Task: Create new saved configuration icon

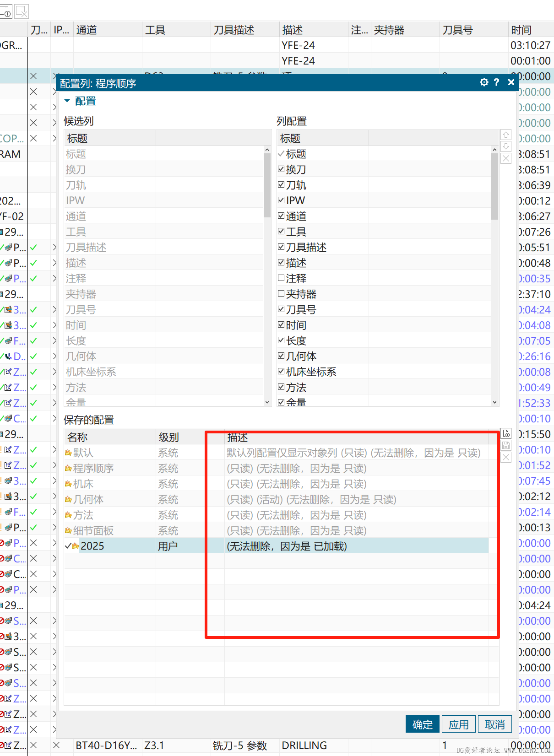Action: coord(506,433)
